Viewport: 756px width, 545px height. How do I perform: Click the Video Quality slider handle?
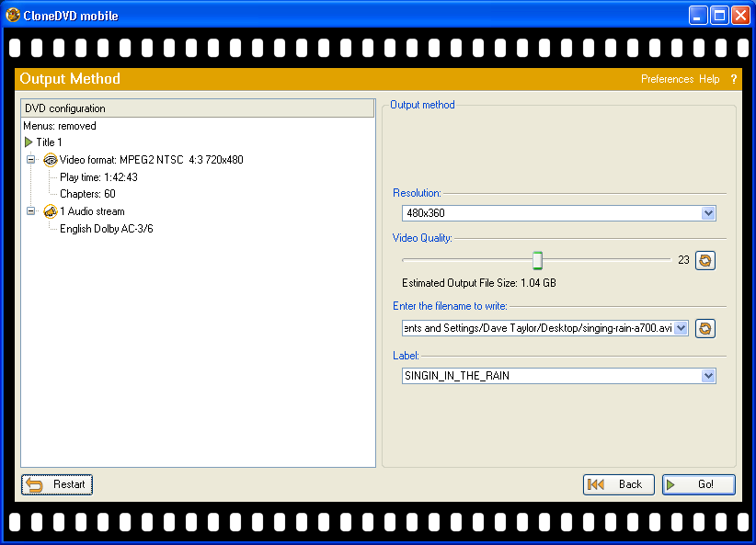(x=538, y=260)
